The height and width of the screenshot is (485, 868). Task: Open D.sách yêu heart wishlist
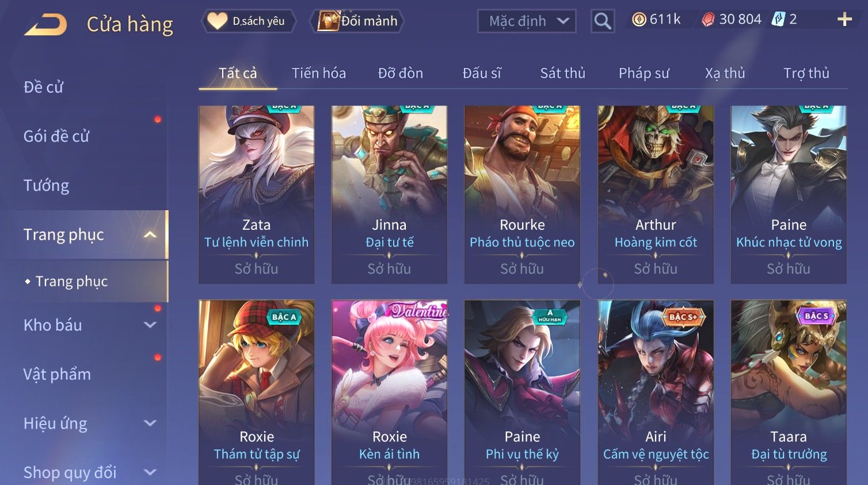[x=249, y=21]
